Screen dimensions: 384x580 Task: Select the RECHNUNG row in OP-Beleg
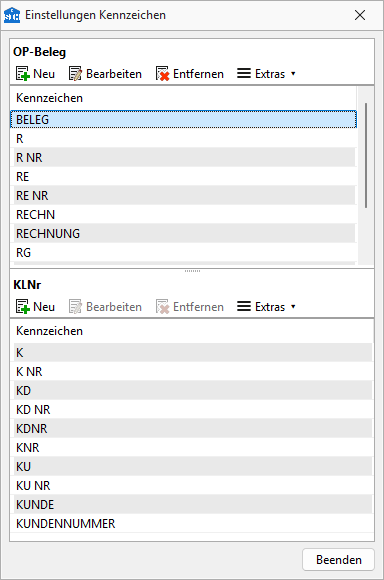[183, 233]
